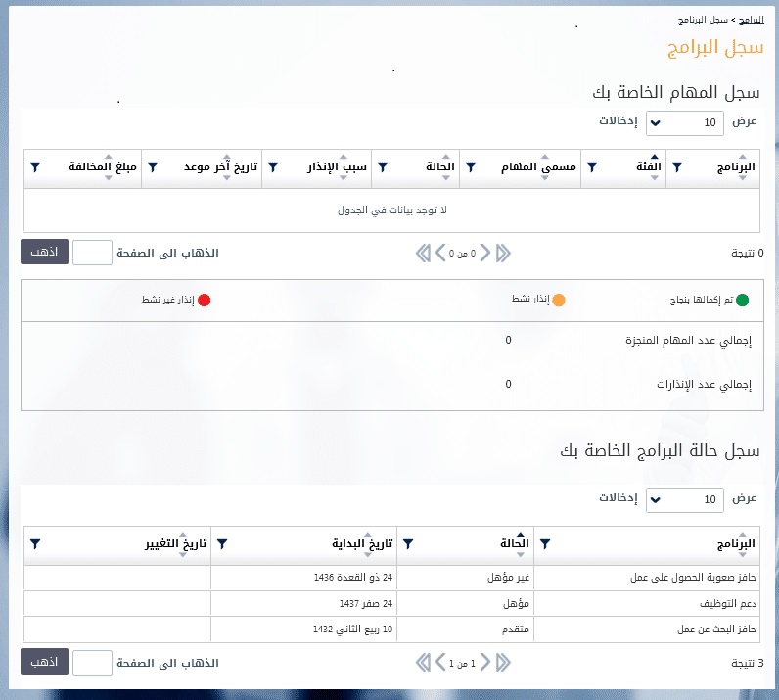Select row دعم التوظيف
This screenshot has height=700, width=779.
(392, 603)
